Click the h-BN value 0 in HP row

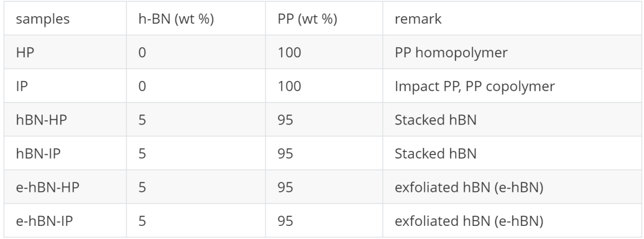point(141,52)
